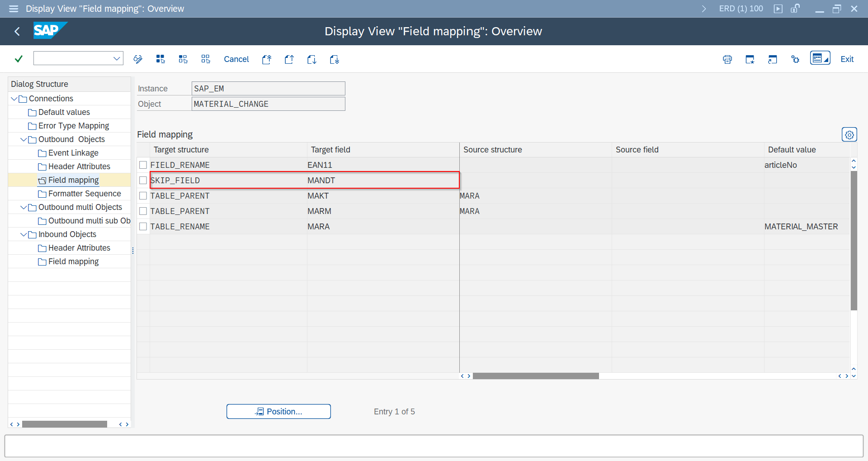Image resolution: width=868 pixels, height=461 pixels.
Task: Click table vertical scrollbar thumb
Action: tap(854, 241)
